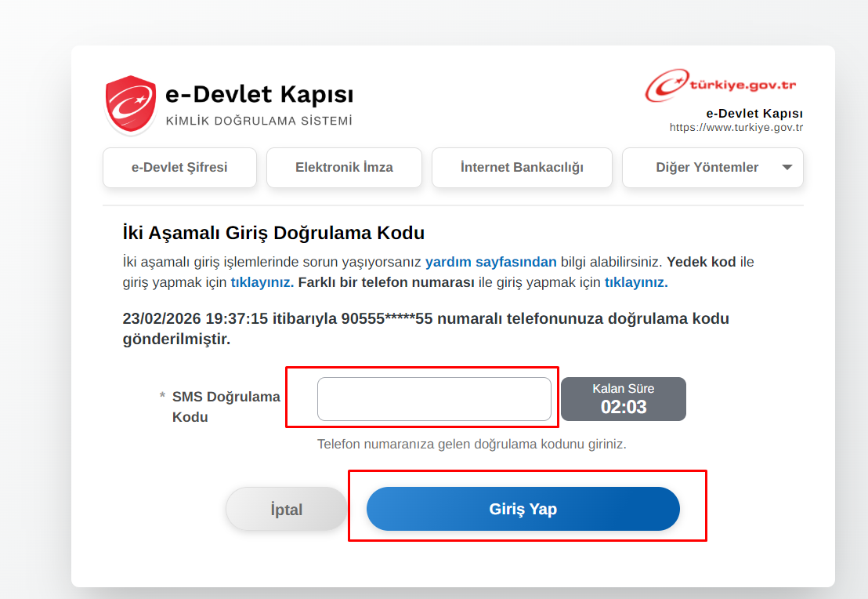
Task: Submit with the Giriş Yap button
Action: coord(523,509)
